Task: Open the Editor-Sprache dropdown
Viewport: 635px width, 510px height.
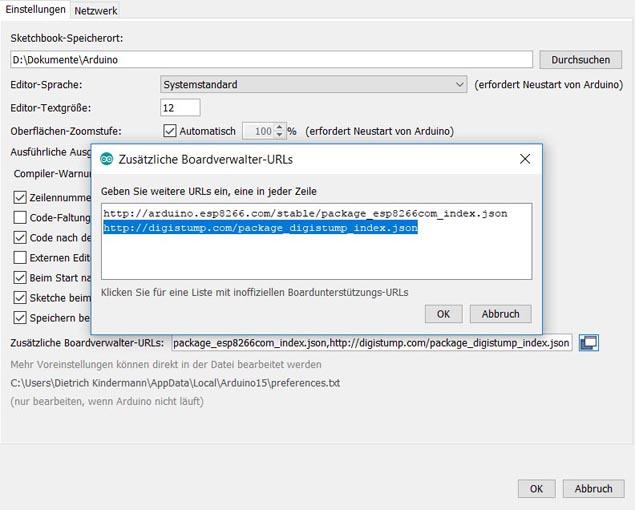Action: point(313,84)
